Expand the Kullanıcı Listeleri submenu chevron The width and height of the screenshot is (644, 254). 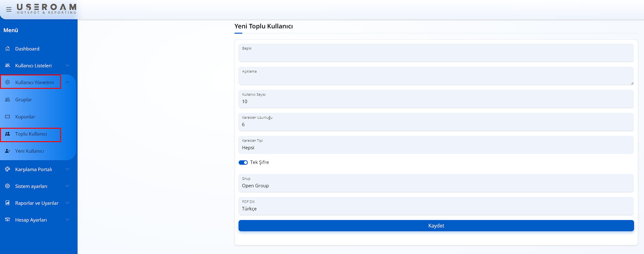pos(67,65)
